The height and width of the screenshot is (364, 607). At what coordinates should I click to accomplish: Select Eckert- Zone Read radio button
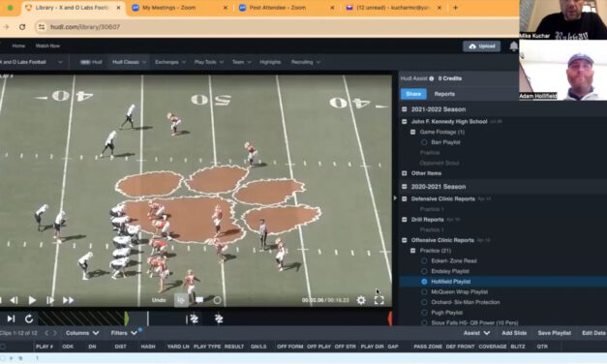click(x=424, y=261)
